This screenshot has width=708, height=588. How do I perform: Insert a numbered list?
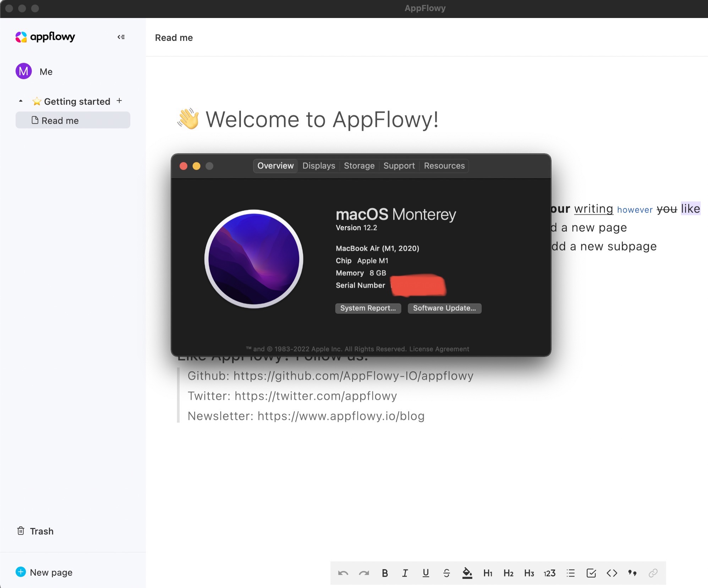[549, 573]
